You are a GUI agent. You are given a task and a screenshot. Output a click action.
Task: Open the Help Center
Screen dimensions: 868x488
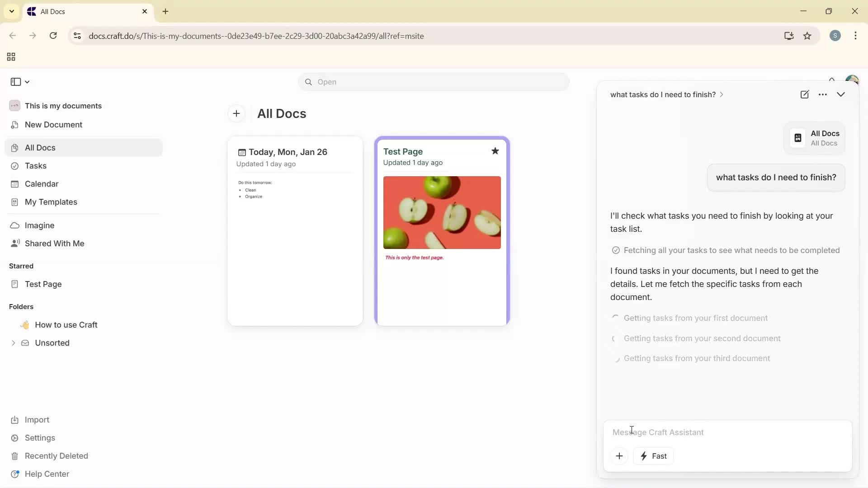click(47, 474)
